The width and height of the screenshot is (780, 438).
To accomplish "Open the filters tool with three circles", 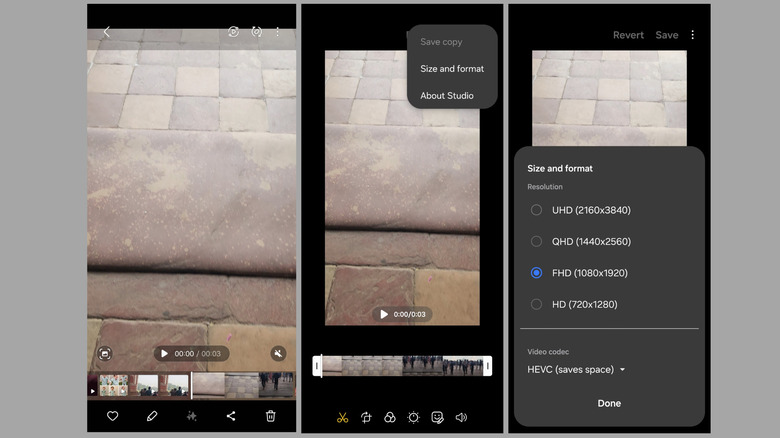I will (390, 418).
